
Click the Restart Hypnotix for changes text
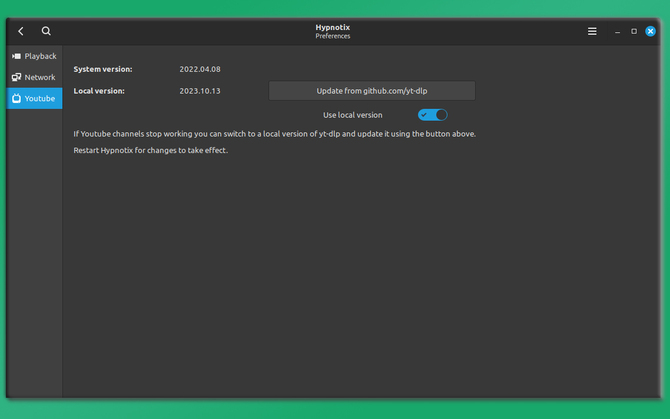tap(150, 150)
